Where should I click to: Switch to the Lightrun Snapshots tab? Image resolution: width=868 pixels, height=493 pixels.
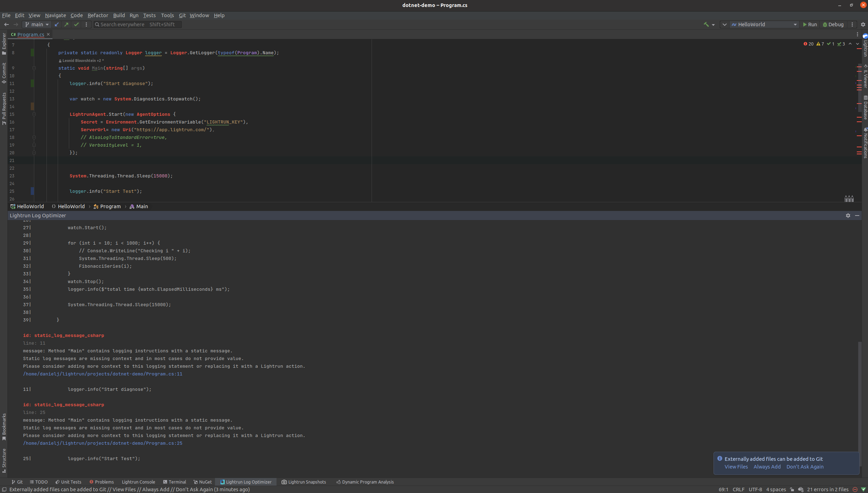tap(304, 482)
